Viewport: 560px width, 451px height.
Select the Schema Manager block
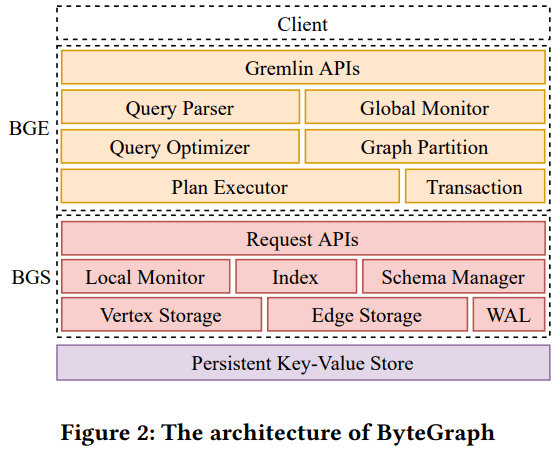click(x=454, y=277)
